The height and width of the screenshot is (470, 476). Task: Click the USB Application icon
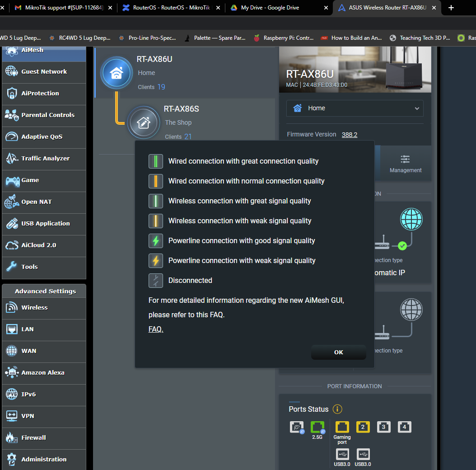tap(12, 224)
